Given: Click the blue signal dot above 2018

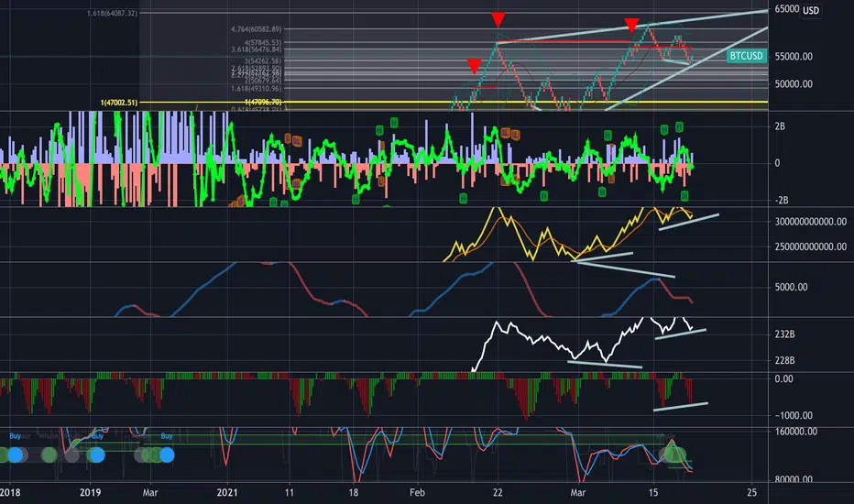Looking at the screenshot, I should coord(16,455).
